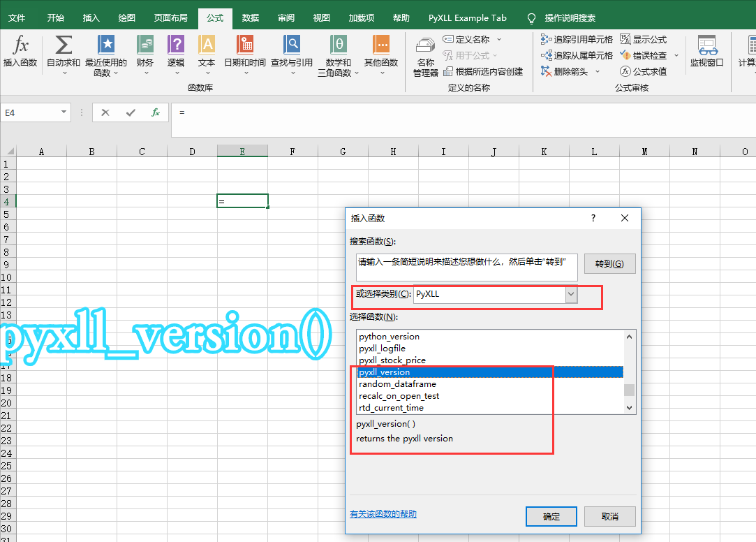The height and width of the screenshot is (542, 756).
Task: Expand the Define Name dropdown arrow
Action: point(499,40)
